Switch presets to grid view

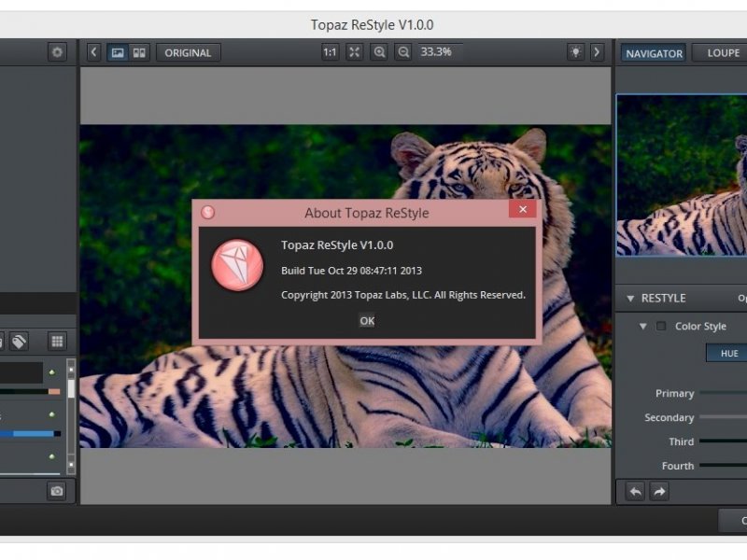pyautogui.click(x=57, y=342)
